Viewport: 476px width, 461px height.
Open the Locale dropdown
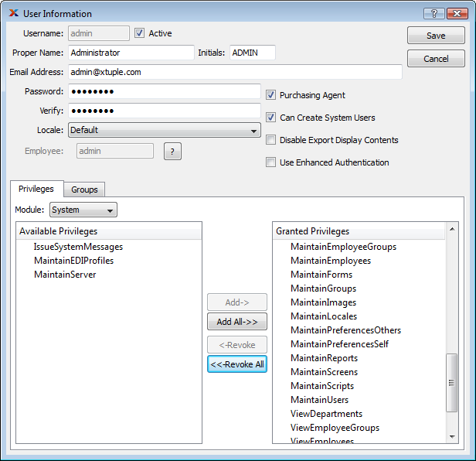[164, 131]
